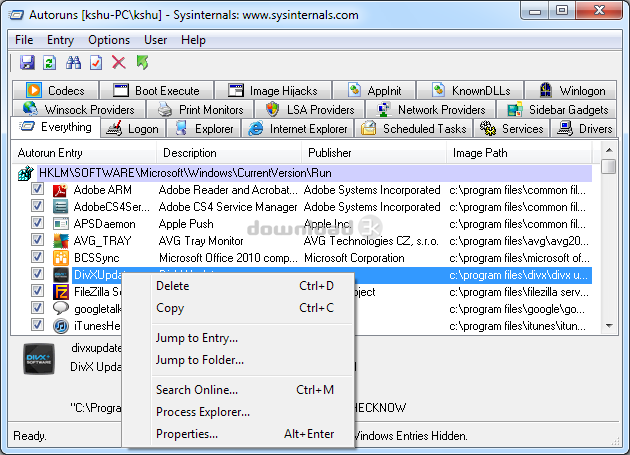Sort by the Image Path column header
The height and width of the screenshot is (455, 630).
coord(519,153)
